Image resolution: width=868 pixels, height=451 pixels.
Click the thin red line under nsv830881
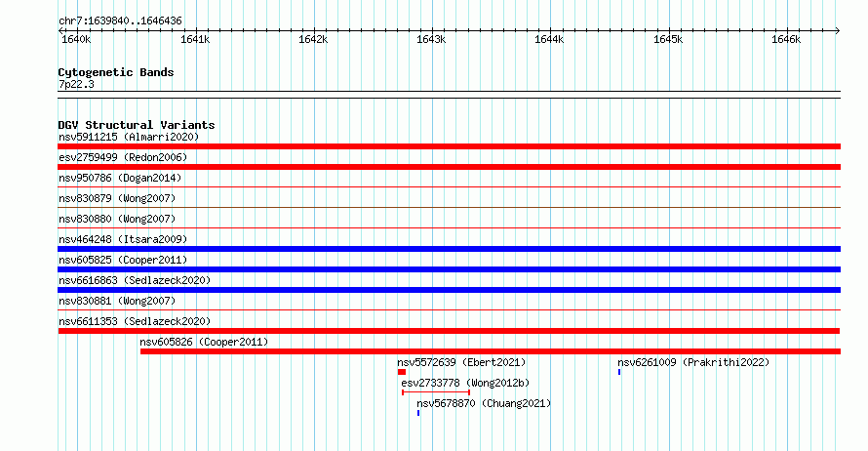(x=449, y=309)
